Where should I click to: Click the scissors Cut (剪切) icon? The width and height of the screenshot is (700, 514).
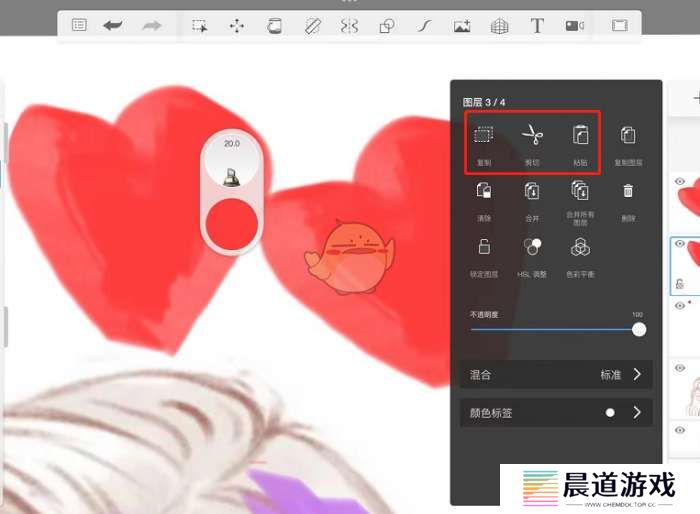click(x=532, y=135)
